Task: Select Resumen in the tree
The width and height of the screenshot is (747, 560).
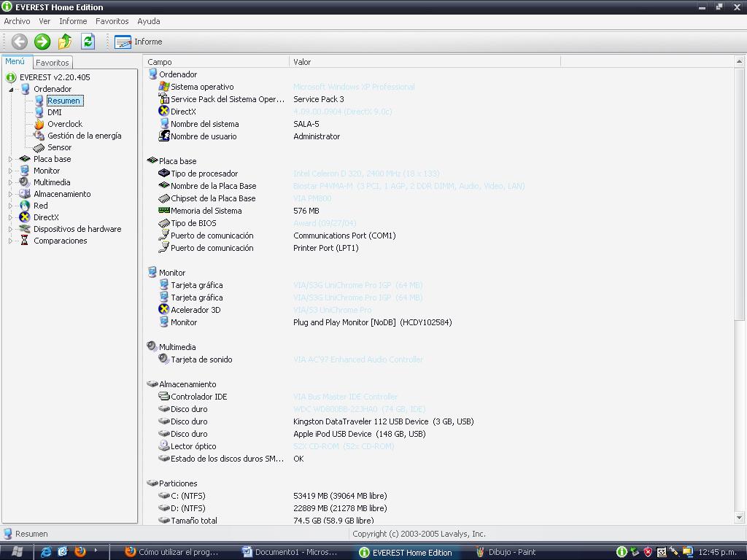Action: tap(64, 101)
